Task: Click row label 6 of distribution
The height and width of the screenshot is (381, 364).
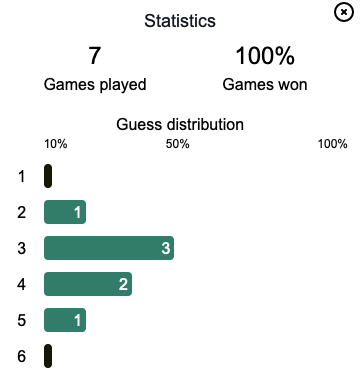Action: click(21, 356)
